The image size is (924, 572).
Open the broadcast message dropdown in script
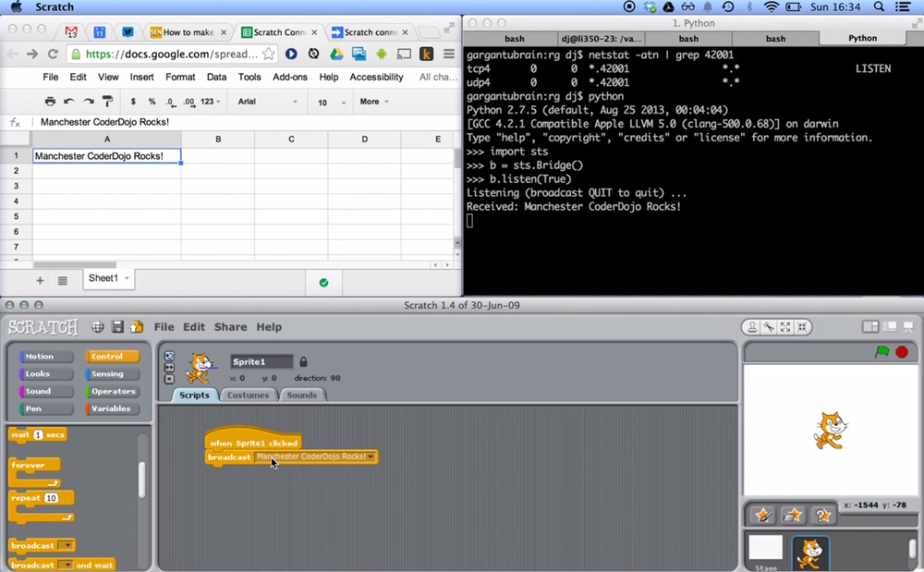coord(371,456)
